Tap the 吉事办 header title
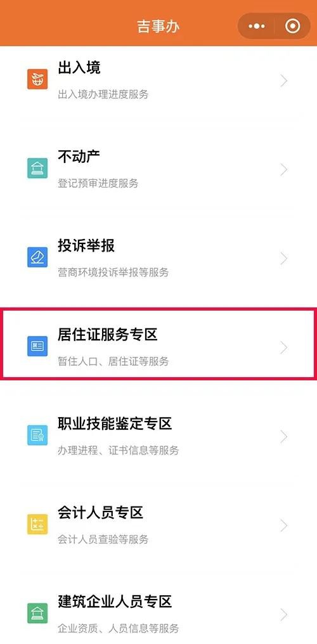The height and width of the screenshot is (644, 317). [158, 26]
